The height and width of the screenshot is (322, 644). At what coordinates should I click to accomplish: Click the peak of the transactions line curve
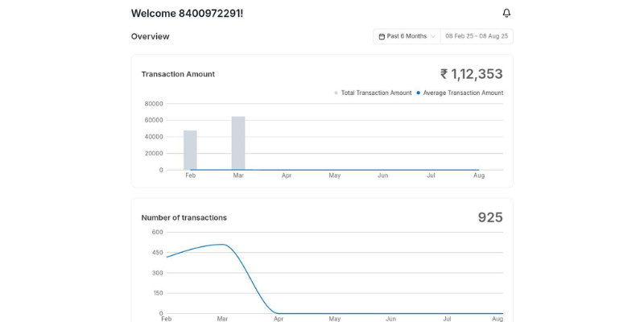click(221, 245)
